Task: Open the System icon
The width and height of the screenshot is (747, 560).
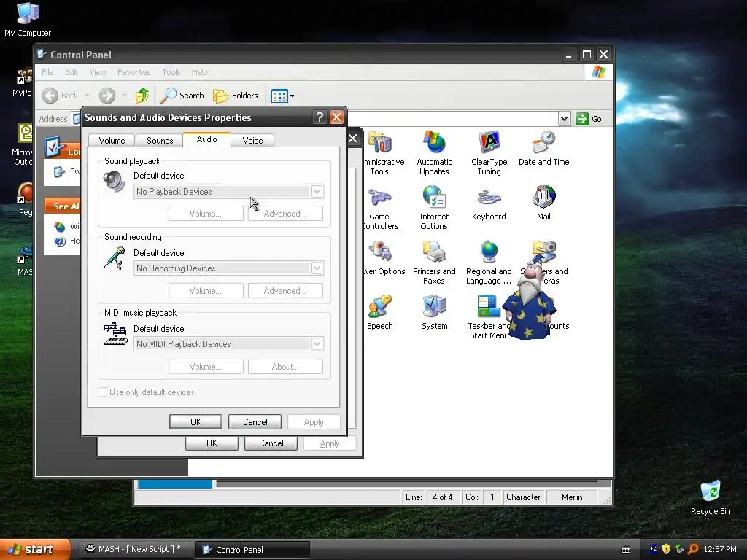Action: coord(435,313)
